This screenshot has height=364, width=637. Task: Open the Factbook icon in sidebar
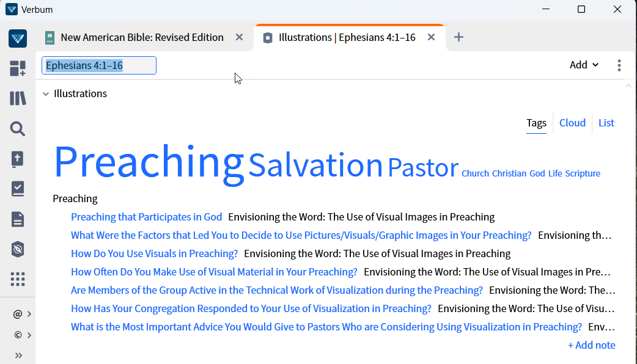point(18,159)
